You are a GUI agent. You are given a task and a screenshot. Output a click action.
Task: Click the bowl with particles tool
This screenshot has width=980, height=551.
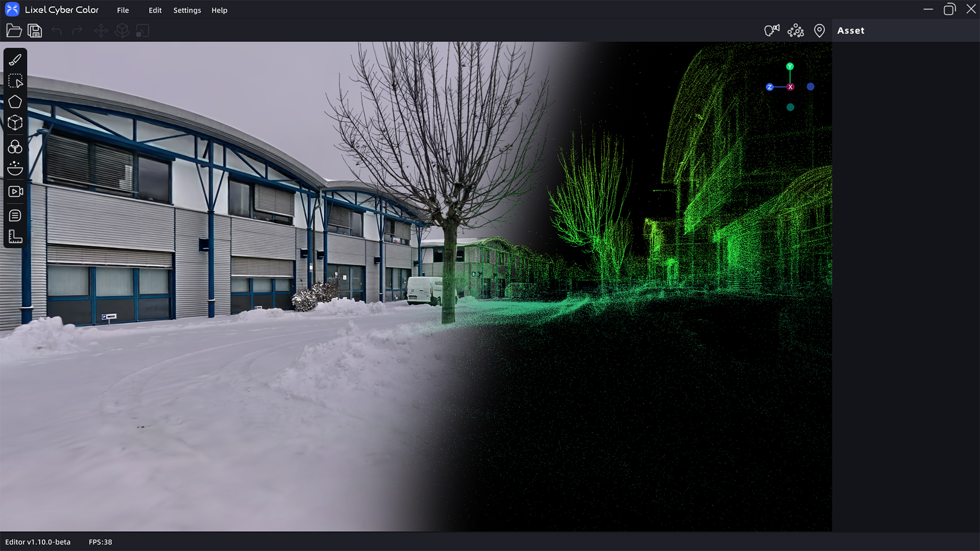tap(15, 168)
